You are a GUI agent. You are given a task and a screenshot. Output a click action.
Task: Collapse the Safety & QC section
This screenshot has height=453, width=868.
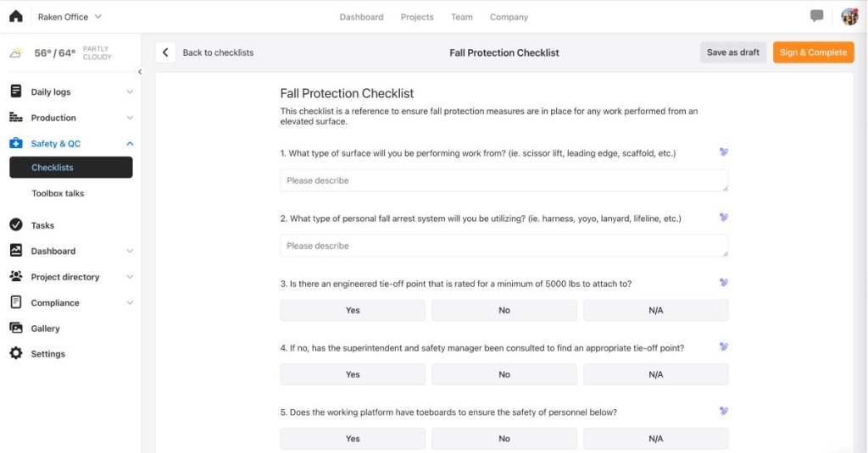[130, 144]
